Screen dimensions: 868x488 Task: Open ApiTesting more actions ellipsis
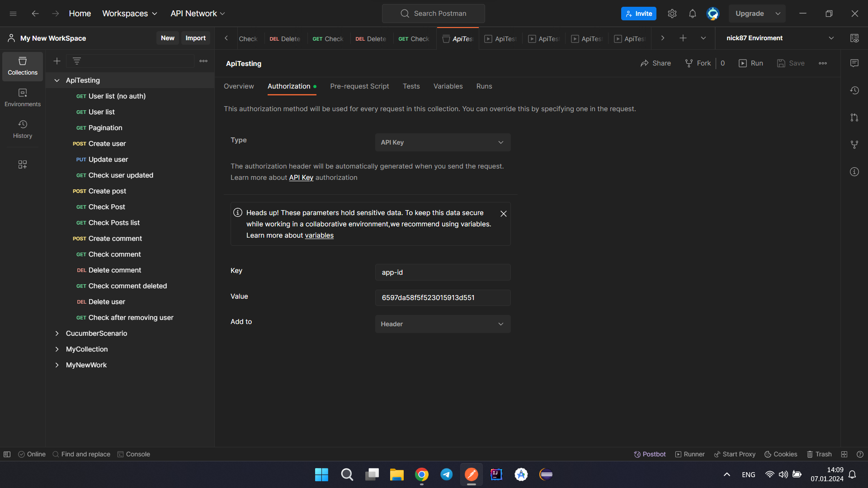(823, 63)
